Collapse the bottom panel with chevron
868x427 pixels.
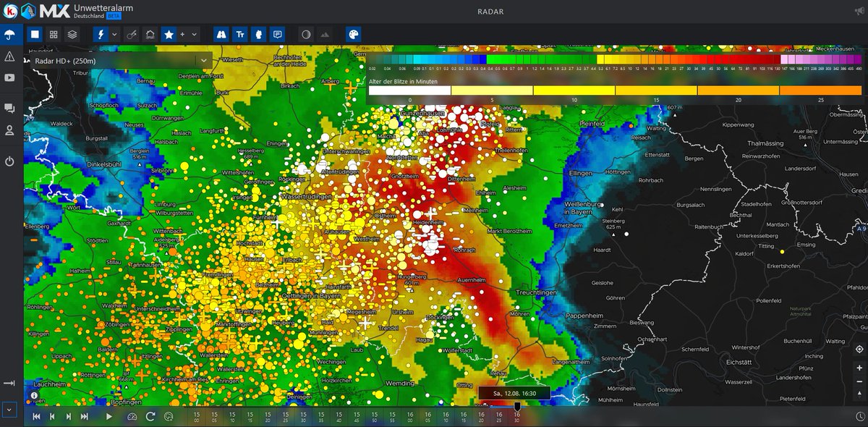click(x=9, y=410)
